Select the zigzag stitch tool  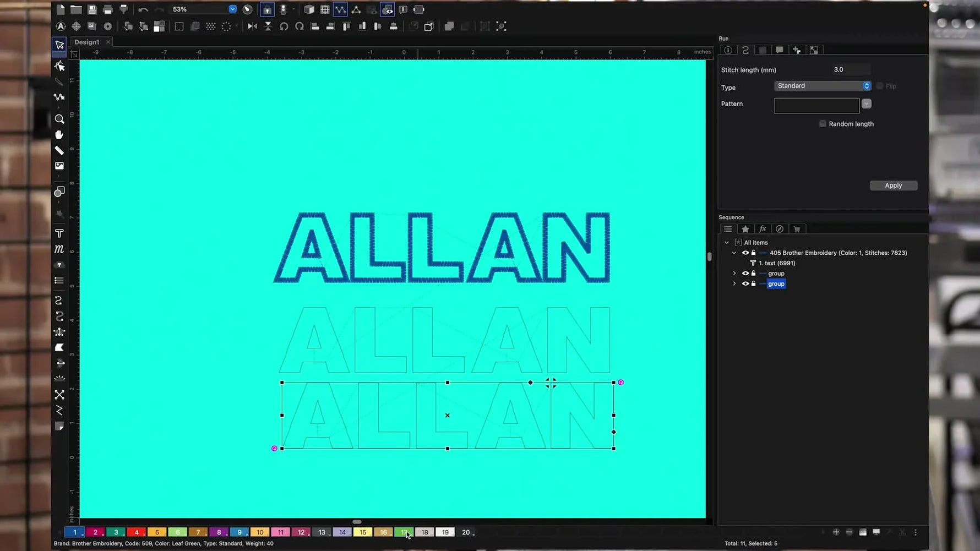pyautogui.click(x=59, y=410)
